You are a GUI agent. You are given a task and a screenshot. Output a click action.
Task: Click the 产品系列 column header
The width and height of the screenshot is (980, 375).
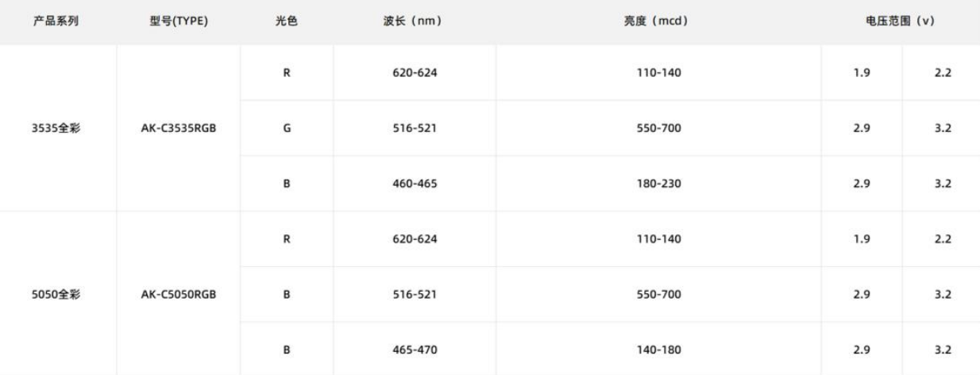coord(60,21)
